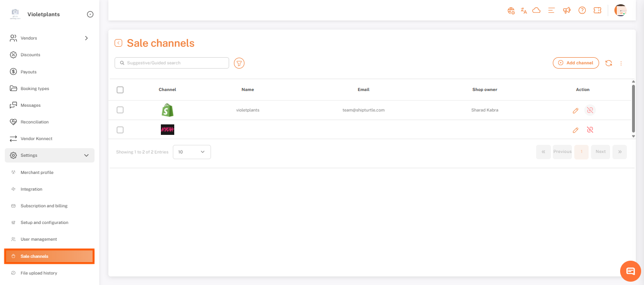Unlink the Nykaa sale channel
Screen dimensions: 644x285
click(590, 130)
